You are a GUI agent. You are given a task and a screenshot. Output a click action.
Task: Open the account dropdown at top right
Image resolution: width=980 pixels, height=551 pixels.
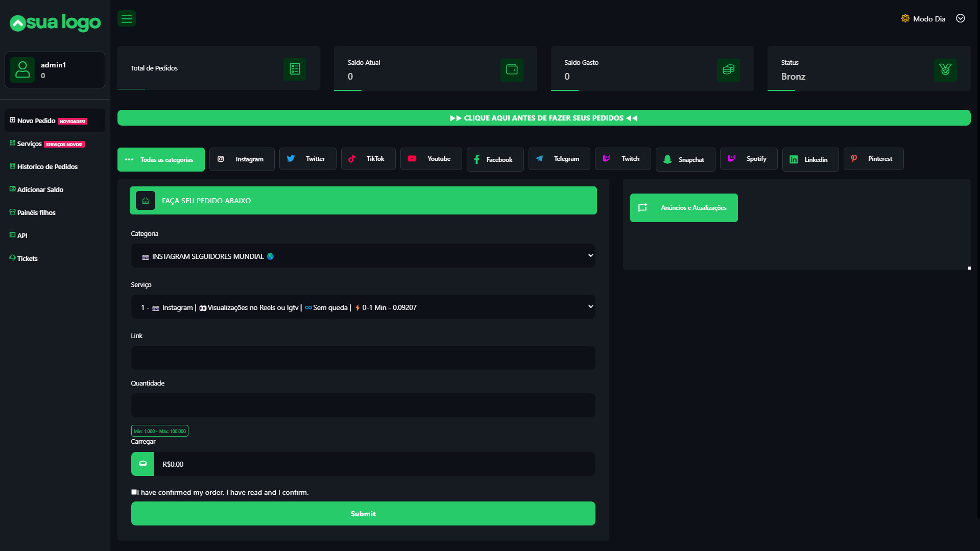click(960, 18)
